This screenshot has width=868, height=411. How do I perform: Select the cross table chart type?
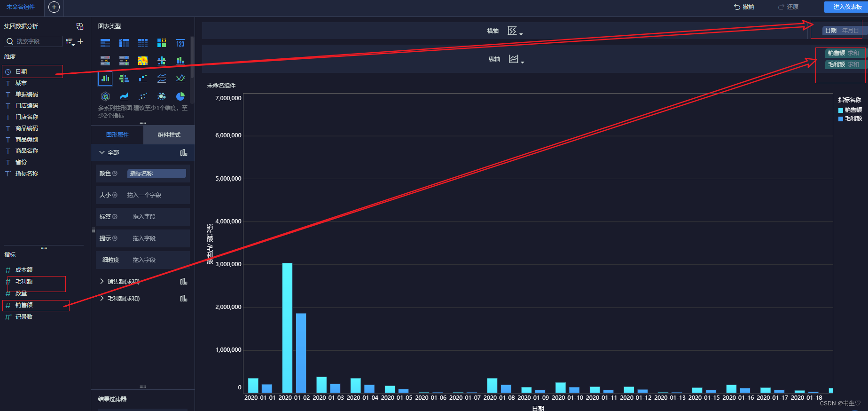coord(124,43)
